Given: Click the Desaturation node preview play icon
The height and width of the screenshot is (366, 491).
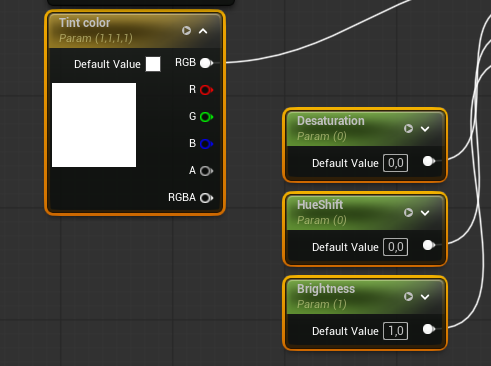Looking at the screenshot, I should tap(408, 128).
